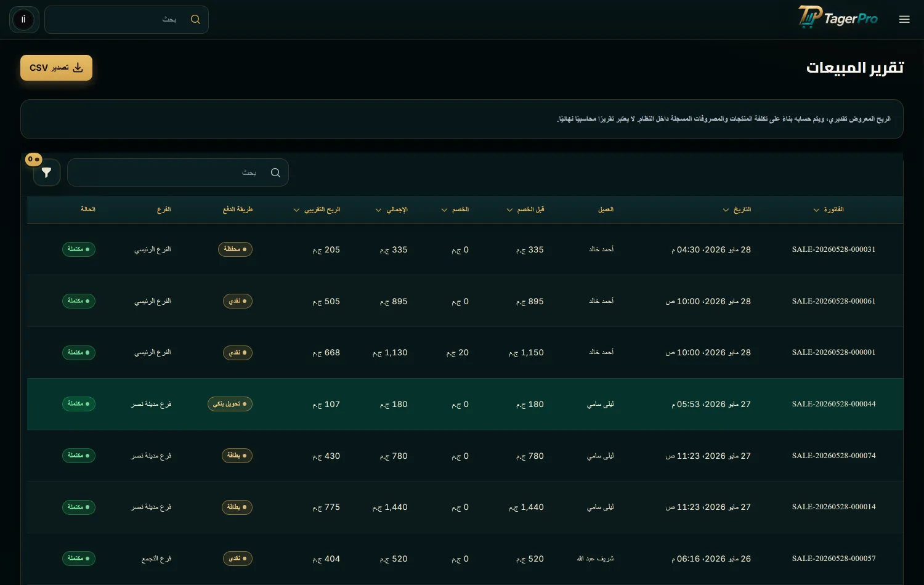Click branch فرع مدينة نصر in invoice 000074 row
Screen dimensions: 924x585
pyautogui.click(x=151, y=456)
